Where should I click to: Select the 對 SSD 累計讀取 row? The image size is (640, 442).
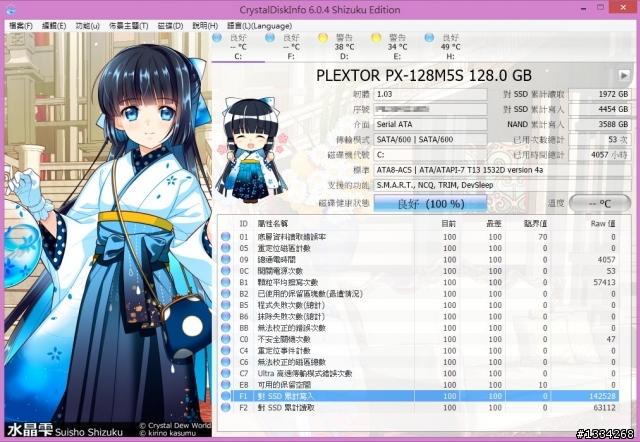(x=418, y=407)
